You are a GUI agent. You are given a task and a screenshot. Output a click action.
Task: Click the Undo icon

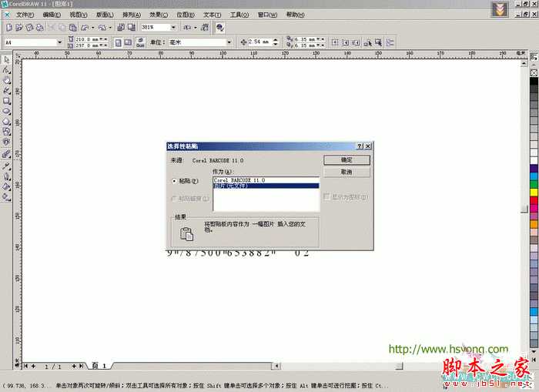coord(85,27)
